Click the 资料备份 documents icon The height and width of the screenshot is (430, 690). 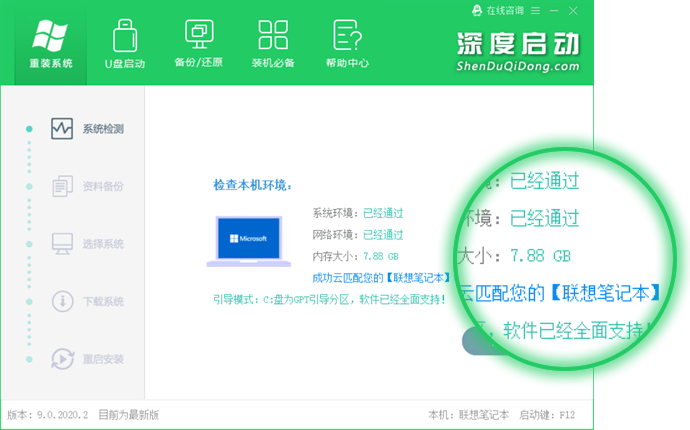point(62,186)
